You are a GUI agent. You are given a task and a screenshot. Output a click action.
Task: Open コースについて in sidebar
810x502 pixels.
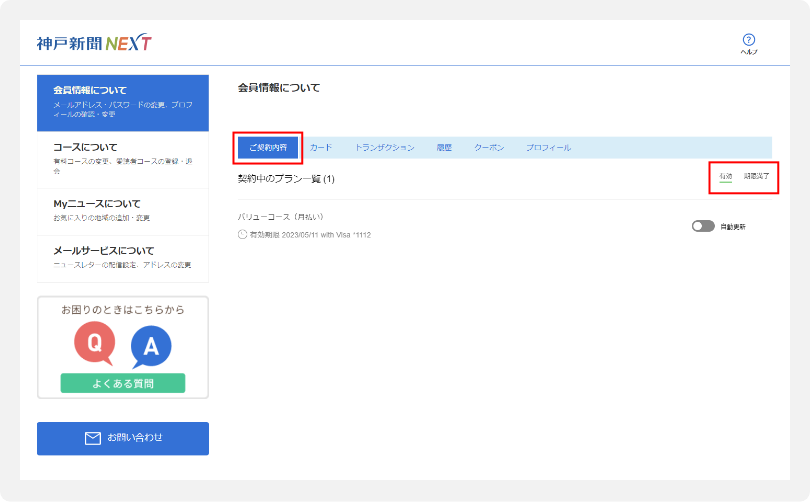tap(123, 160)
